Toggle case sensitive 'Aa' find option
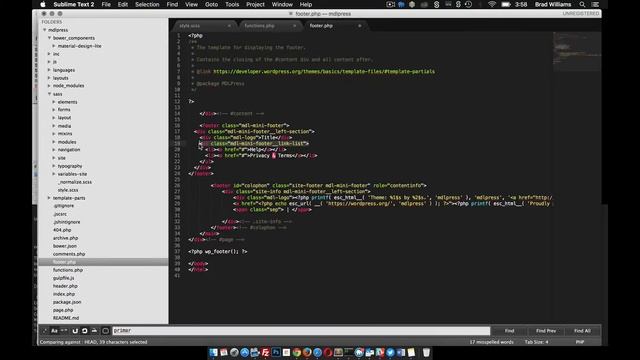The height and width of the screenshot is (360, 640). tap(54, 331)
